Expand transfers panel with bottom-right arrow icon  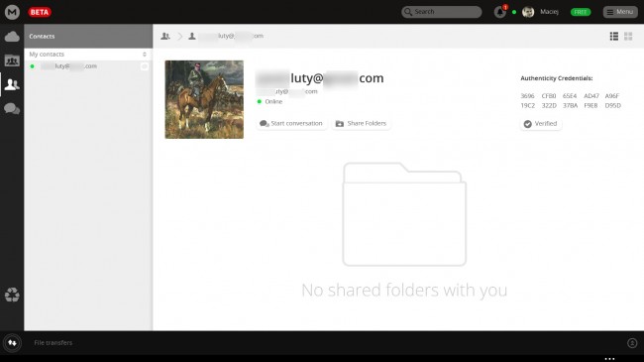click(632, 343)
